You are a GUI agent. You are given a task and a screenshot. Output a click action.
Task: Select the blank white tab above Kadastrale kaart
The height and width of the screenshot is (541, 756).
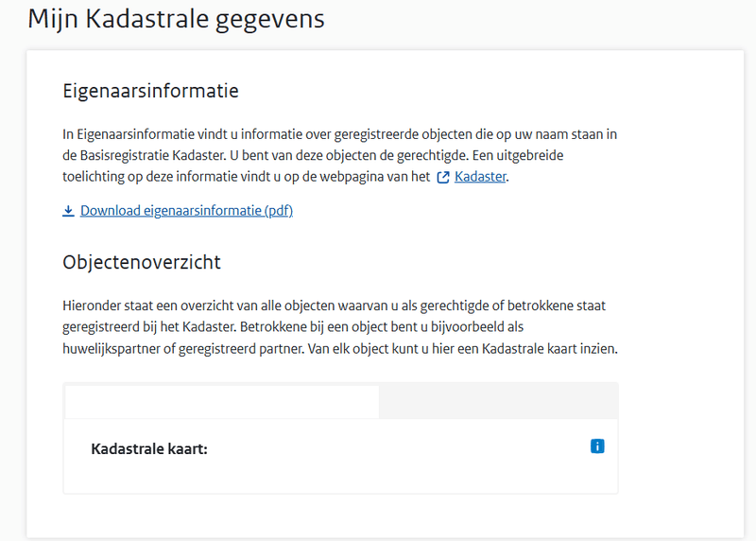click(222, 402)
